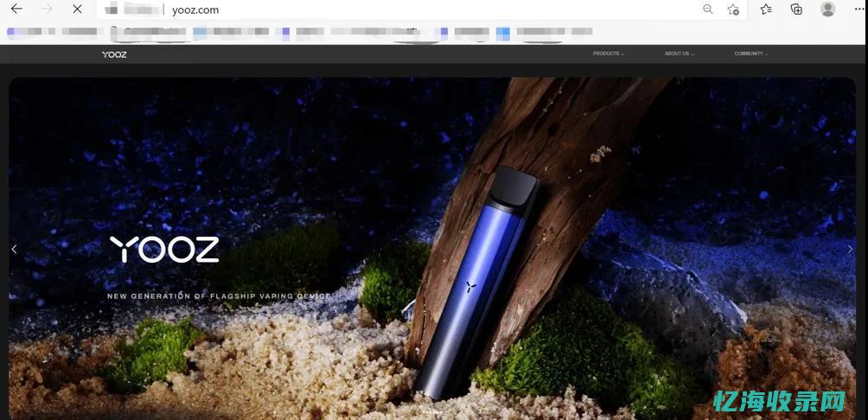The width and height of the screenshot is (868, 420).
Task: Open the browser profile avatar
Action: 828,9
